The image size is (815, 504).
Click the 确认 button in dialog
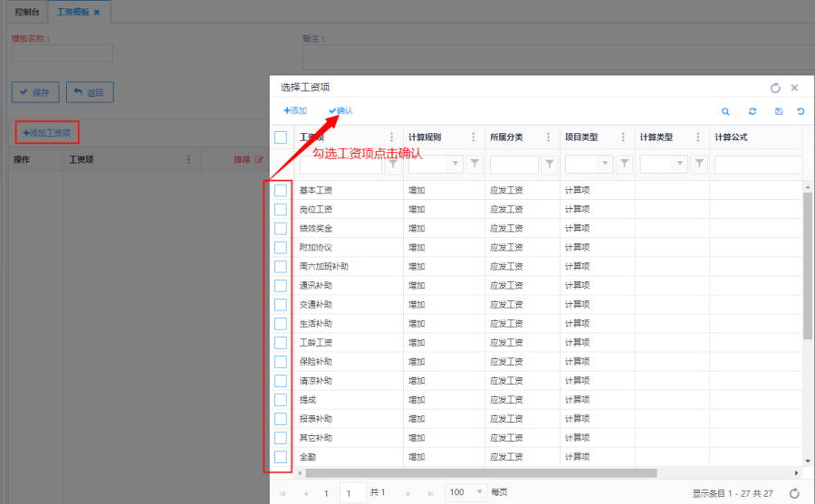click(x=340, y=110)
